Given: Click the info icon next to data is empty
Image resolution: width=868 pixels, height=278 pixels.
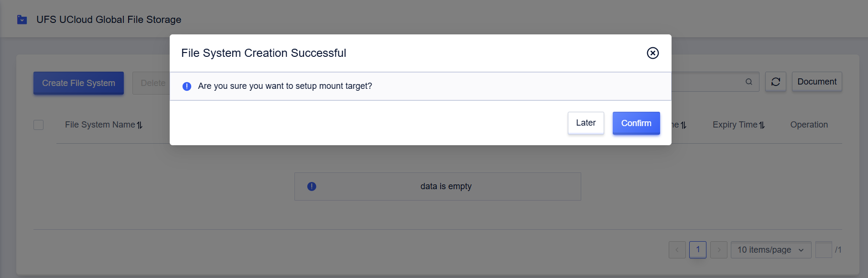Looking at the screenshot, I should click(x=312, y=186).
